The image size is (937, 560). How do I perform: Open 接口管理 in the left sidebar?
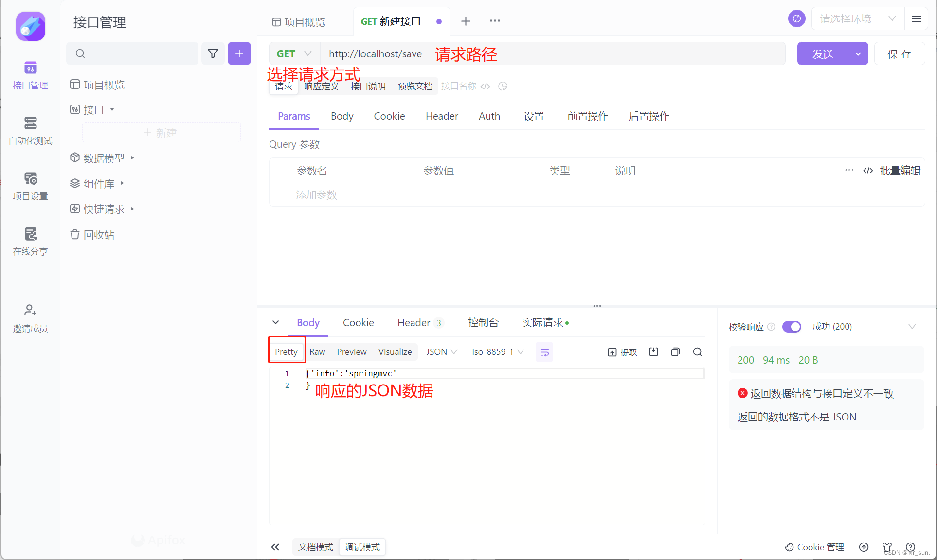click(x=30, y=76)
